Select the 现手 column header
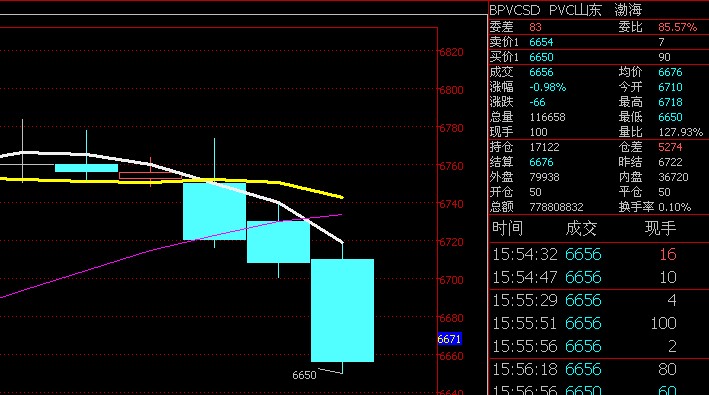The height and width of the screenshot is (395, 709). point(660,228)
